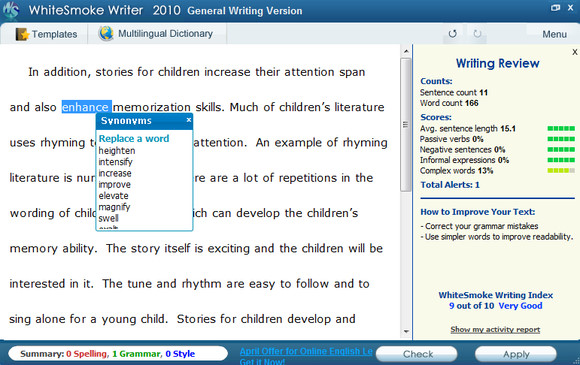
Task: Click the How to Improve Your Text heading
Action: [478, 212]
